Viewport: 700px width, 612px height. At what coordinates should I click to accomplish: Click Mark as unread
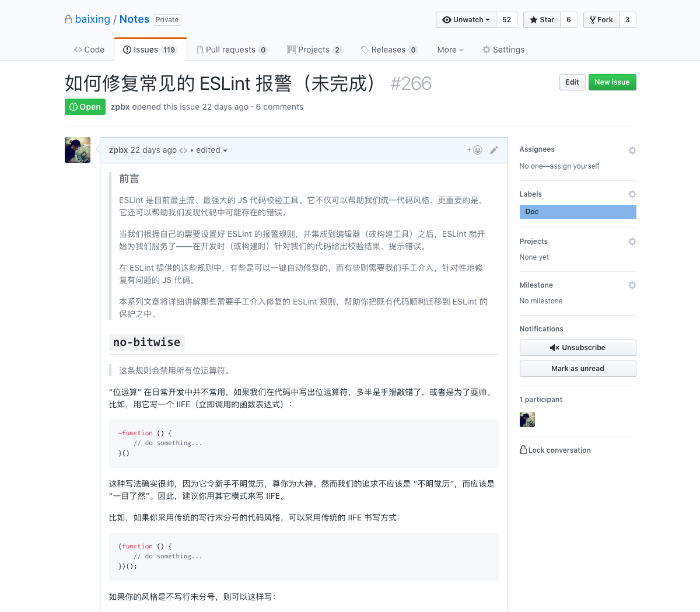pyautogui.click(x=578, y=369)
